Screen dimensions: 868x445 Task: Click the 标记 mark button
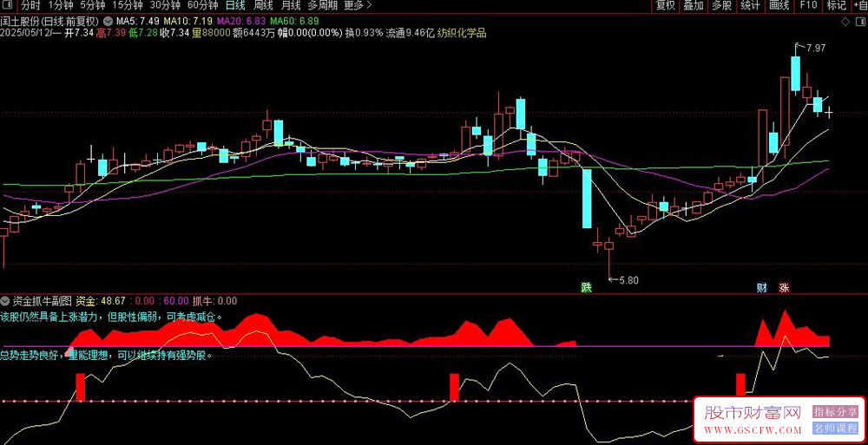[x=836, y=5]
